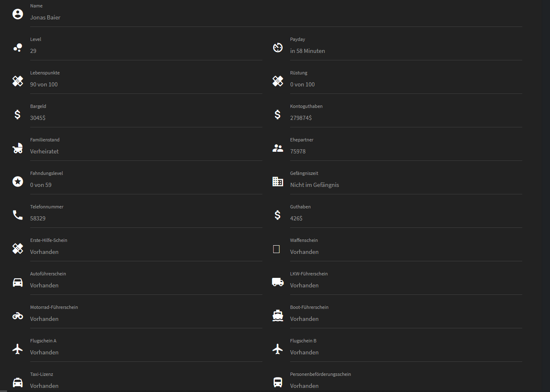
Task: Click the star icon for Fahndungslevel
Action: [17, 182]
